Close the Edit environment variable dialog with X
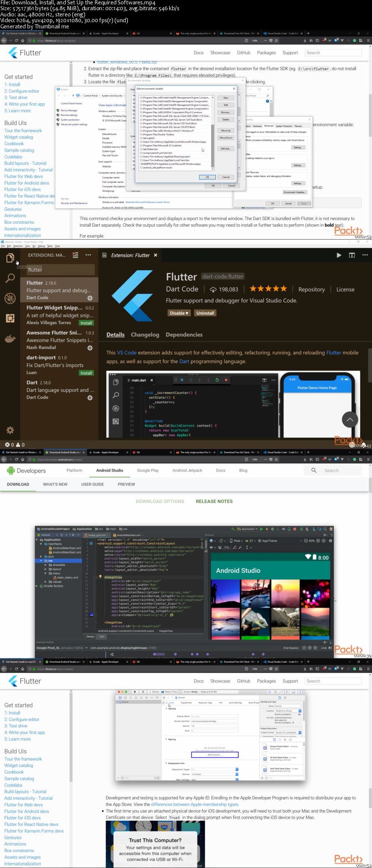The width and height of the screenshot is (372, 868). (234, 88)
